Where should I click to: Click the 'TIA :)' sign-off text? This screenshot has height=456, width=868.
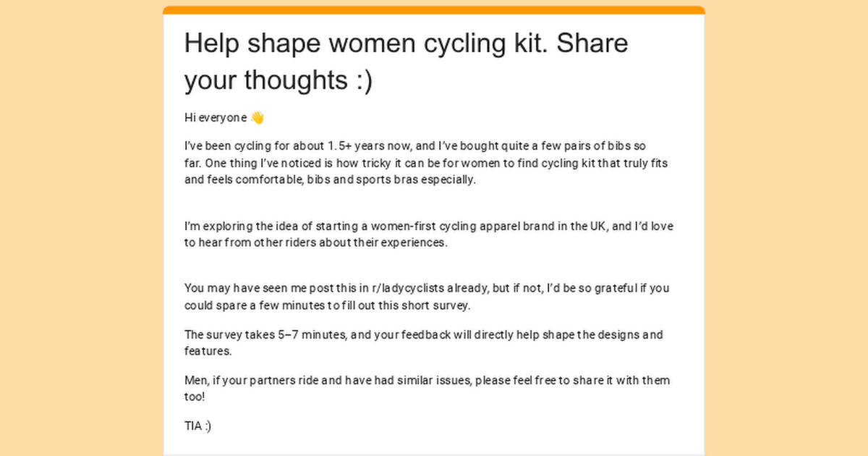pyautogui.click(x=197, y=426)
